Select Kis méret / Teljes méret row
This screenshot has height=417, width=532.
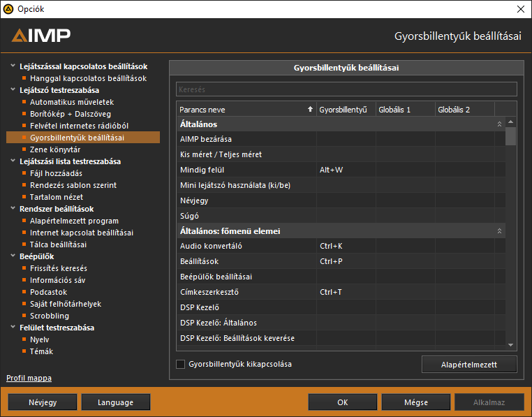tap(341, 154)
